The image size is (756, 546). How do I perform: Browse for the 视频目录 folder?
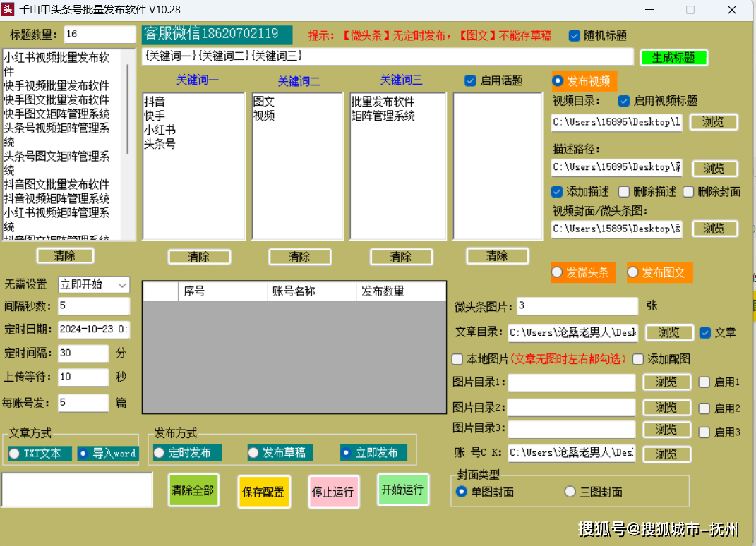coord(713,122)
